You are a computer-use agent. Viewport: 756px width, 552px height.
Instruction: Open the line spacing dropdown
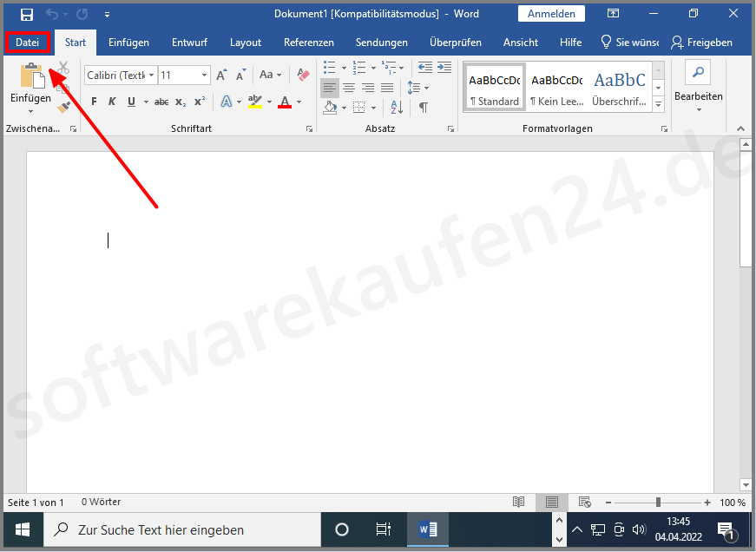click(x=423, y=88)
